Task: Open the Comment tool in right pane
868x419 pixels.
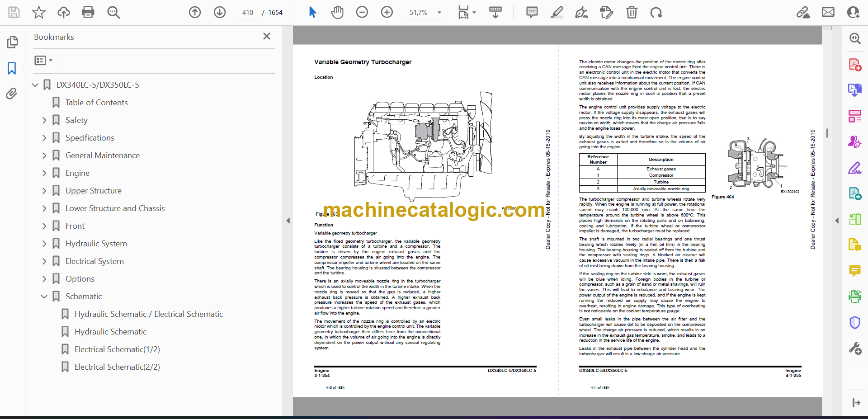Action: click(x=855, y=271)
